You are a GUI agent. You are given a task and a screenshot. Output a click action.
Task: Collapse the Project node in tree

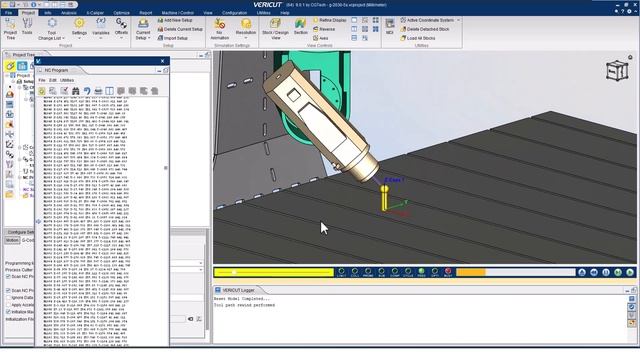tap(7, 76)
